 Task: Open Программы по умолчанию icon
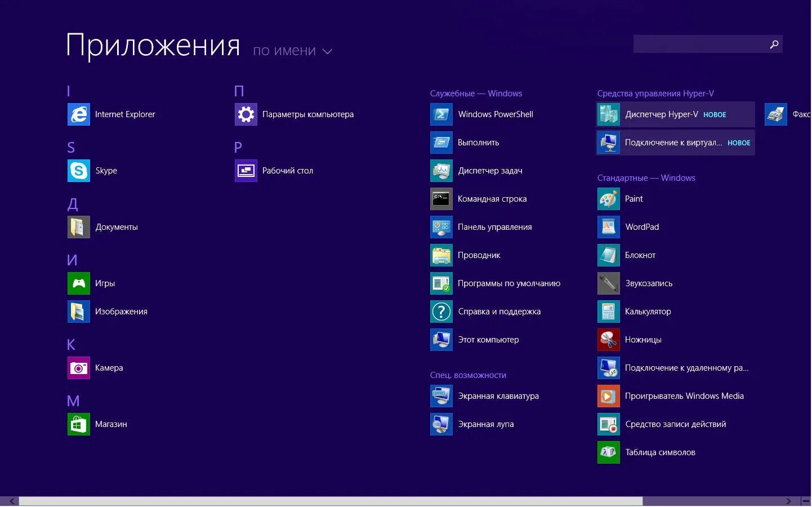pyautogui.click(x=441, y=283)
